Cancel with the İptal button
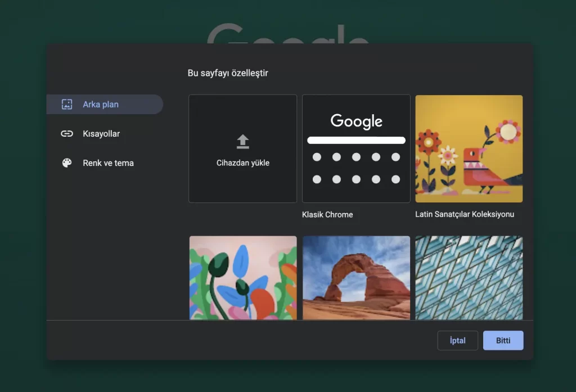Viewport: 576px width, 392px height. [457, 341]
